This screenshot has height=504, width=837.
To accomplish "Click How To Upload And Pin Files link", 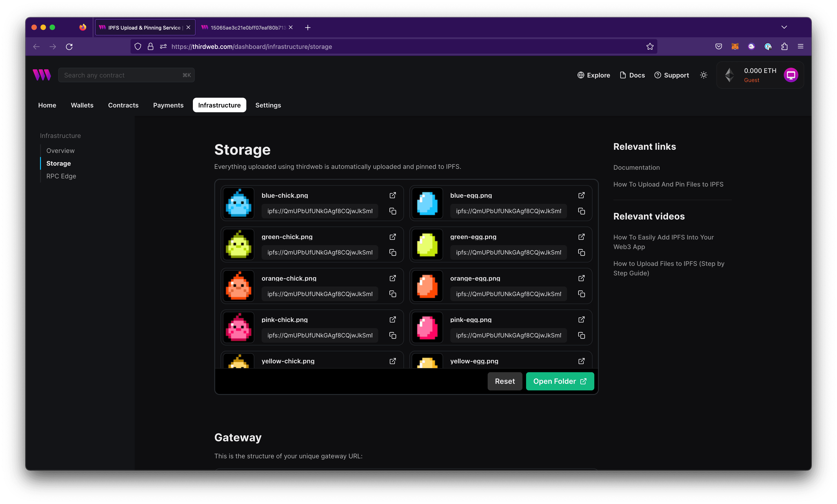I will click(668, 183).
